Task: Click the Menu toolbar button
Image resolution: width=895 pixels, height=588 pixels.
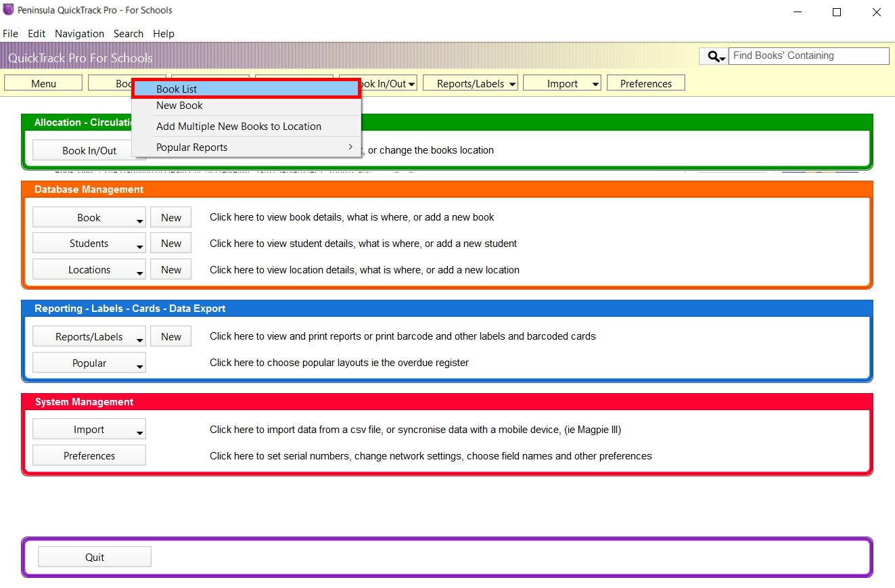Action: click(43, 83)
